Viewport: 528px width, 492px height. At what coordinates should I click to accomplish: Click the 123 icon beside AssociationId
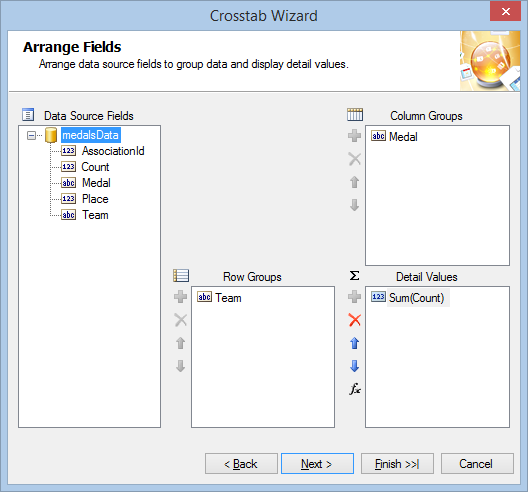pos(68,151)
